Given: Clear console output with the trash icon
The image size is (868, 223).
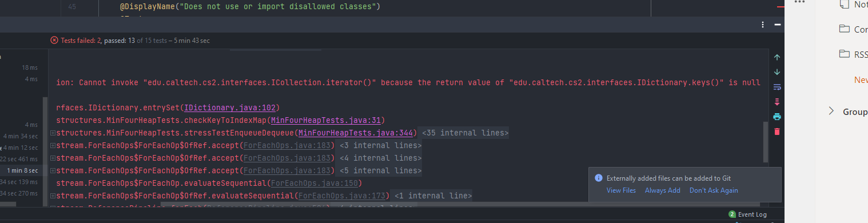Looking at the screenshot, I should coord(777,132).
